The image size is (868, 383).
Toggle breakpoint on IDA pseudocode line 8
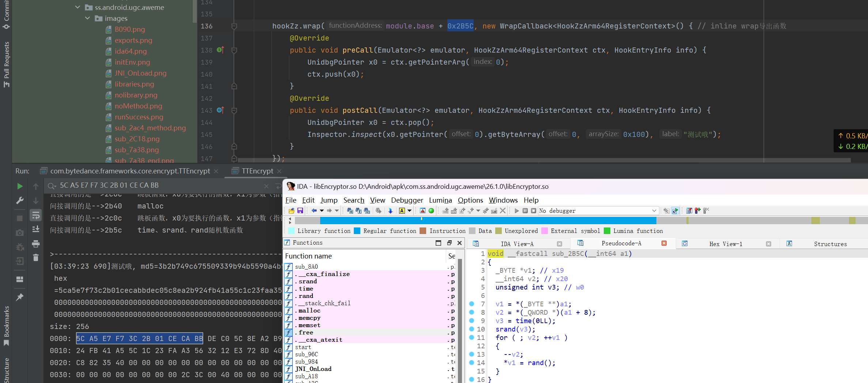tap(471, 312)
